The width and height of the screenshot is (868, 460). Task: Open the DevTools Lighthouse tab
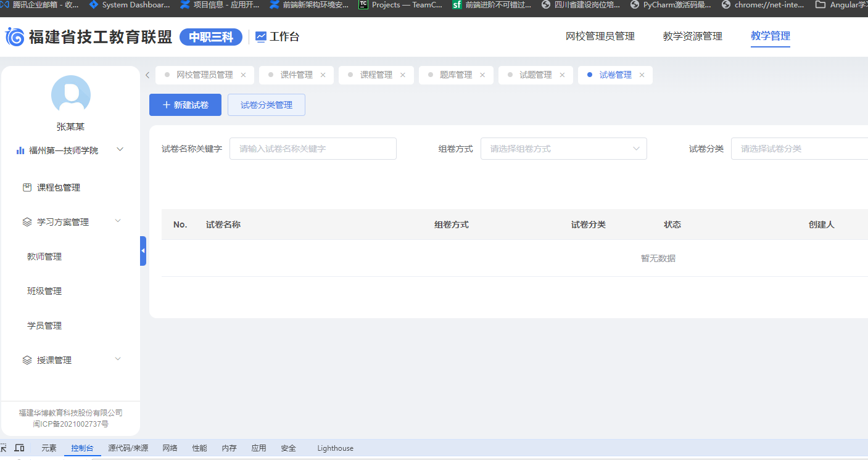coord(335,448)
